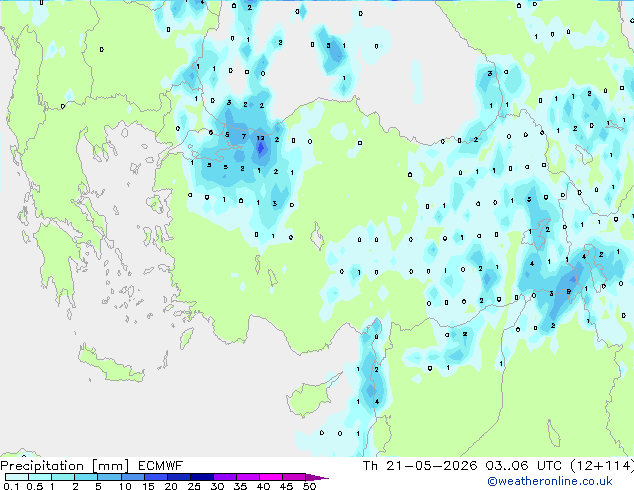
Task: Click the 30–35 mm purple legend swatch
Action: click(225, 477)
